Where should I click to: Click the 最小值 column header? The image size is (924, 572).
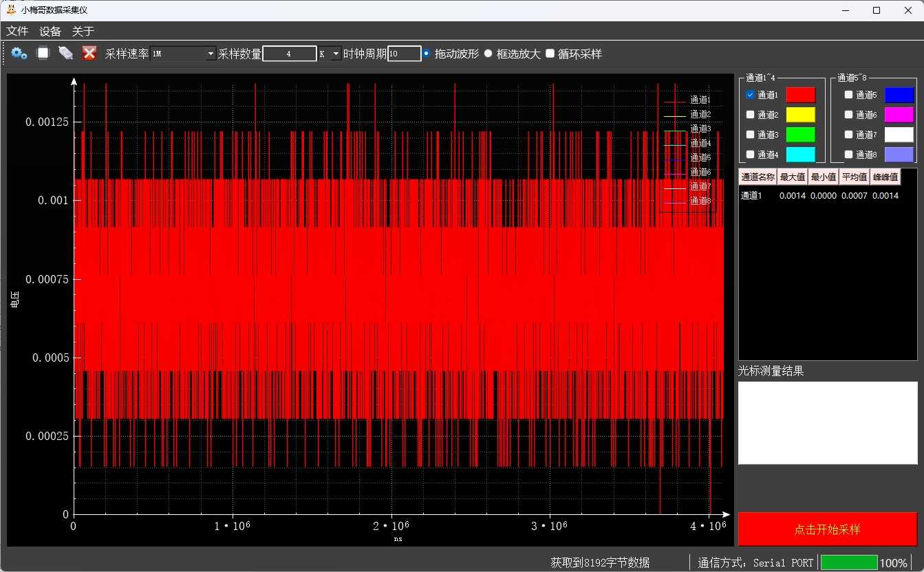pyautogui.click(x=824, y=177)
